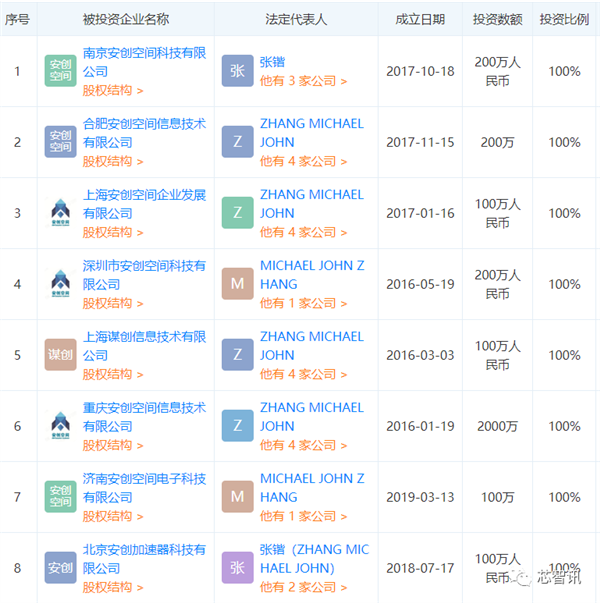Image resolution: width=600 pixels, height=603 pixels.
Task: Click the 安创 logo for 北京安创加速器科技有限公司
Action: [x=60, y=568]
